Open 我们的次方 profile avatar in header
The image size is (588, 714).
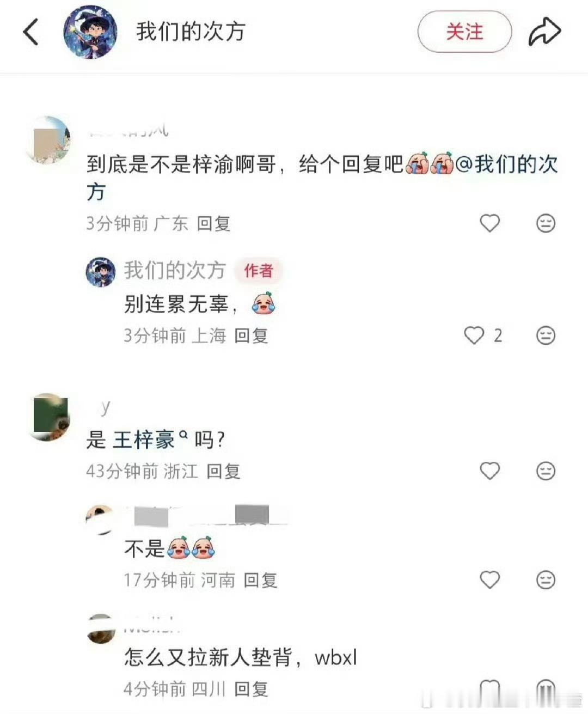(x=90, y=32)
